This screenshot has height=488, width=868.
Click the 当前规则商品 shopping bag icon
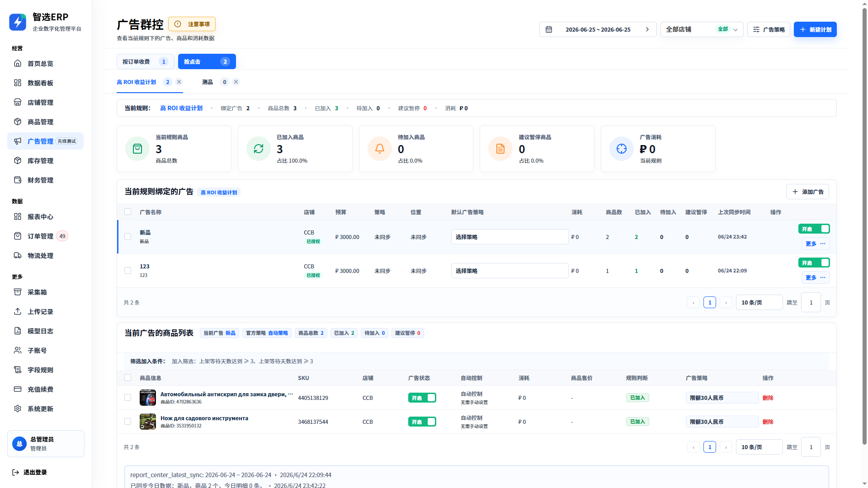click(137, 149)
